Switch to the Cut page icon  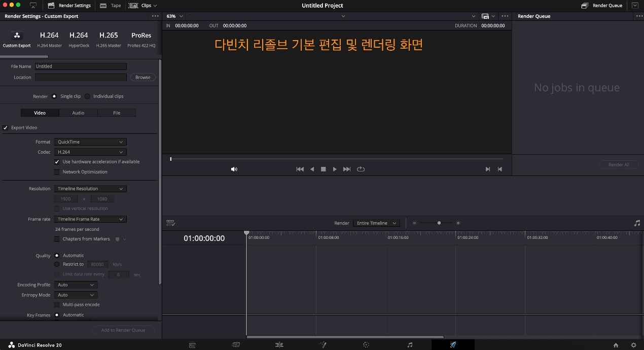coord(236,345)
